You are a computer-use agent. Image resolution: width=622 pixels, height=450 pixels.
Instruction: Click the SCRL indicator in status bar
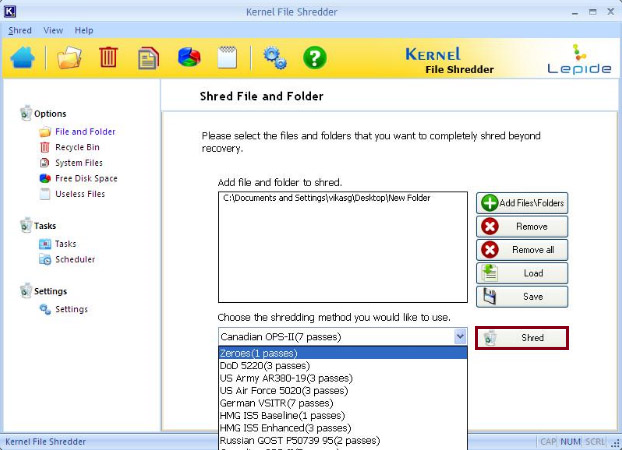(595, 442)
